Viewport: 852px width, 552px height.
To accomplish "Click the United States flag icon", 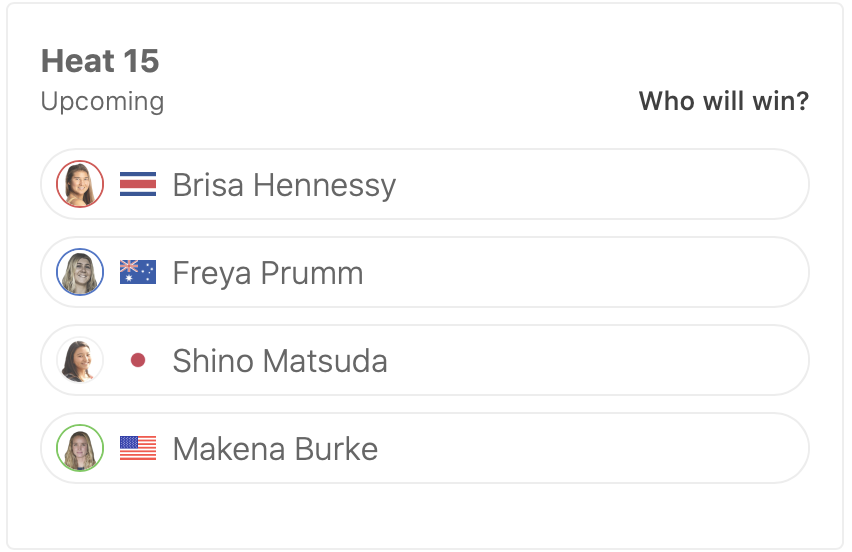I will (x=138, y=448).
